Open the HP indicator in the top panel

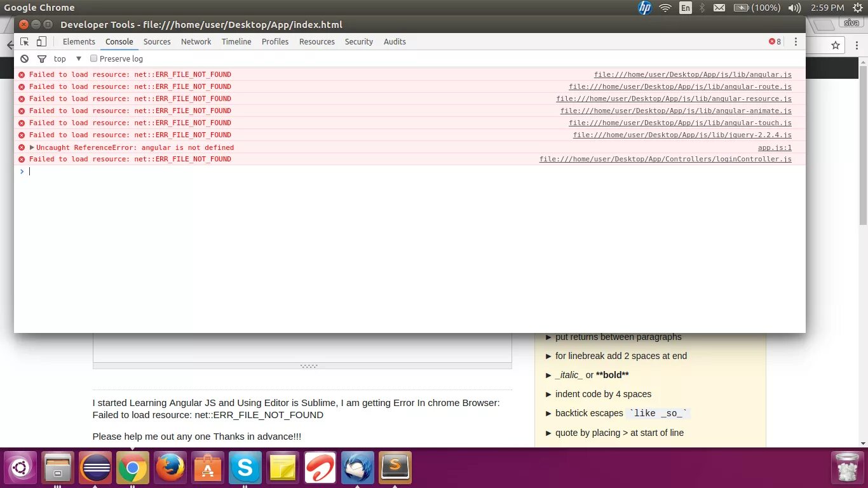pyautogui.click(x=645, y=8)
